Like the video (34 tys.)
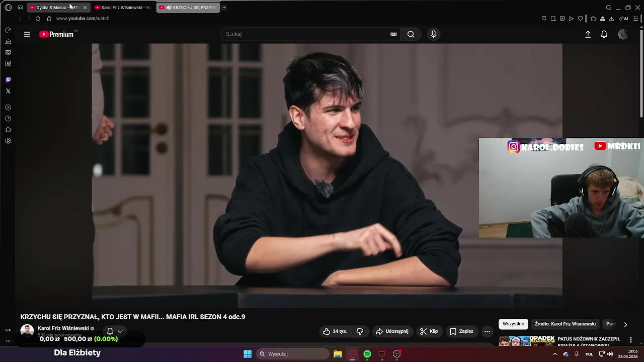Viewport: 644px width, 362px height. [x=335, y=331]
